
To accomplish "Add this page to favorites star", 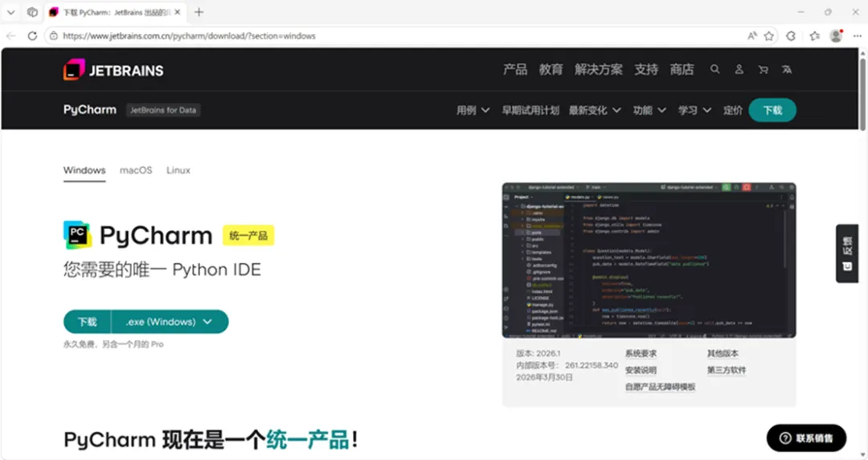I will tap(769, 36).
